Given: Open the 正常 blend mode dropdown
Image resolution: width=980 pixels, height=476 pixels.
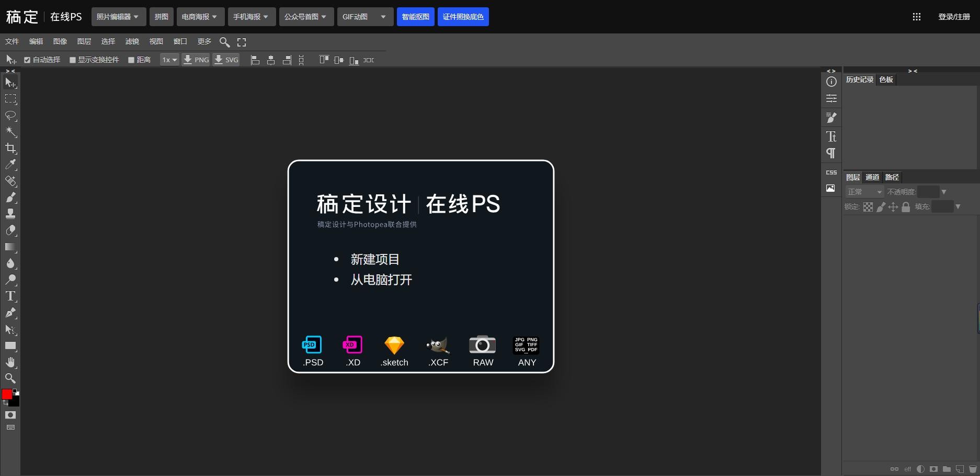Looking at the screenshot, I should pyautogui.click(x=864, y=192).
